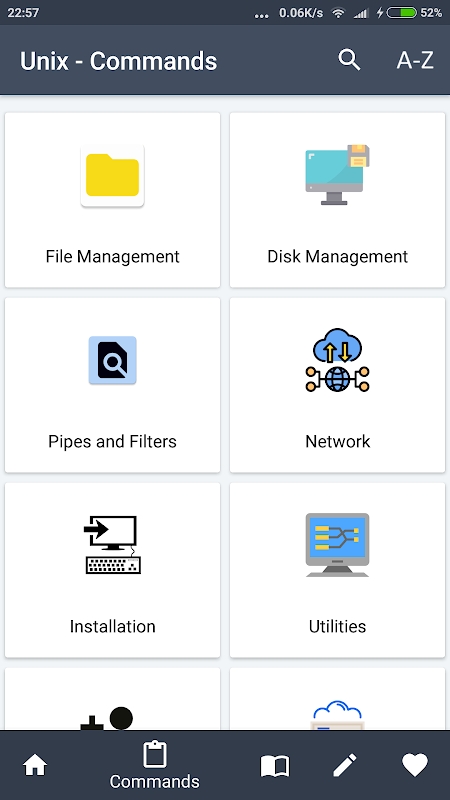Select the Disk Management monitor icon
Viewport: 450px width, 800px height.
click(x=337, y=175)
